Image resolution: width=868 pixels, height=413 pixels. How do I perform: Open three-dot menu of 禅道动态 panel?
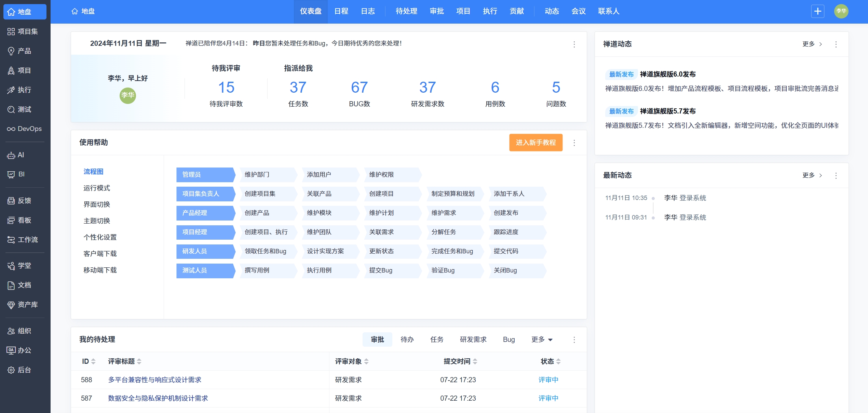pyautogui.click(x=836, y=44)
